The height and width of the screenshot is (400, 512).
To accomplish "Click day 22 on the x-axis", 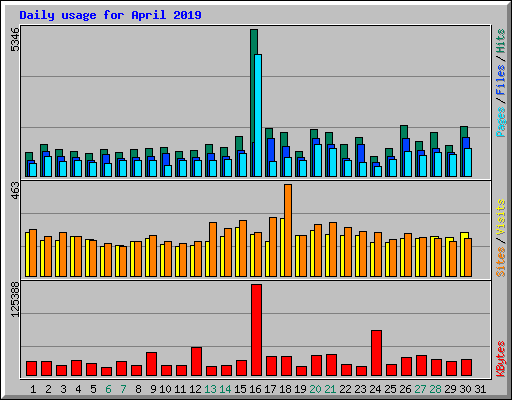I will 345,389.
